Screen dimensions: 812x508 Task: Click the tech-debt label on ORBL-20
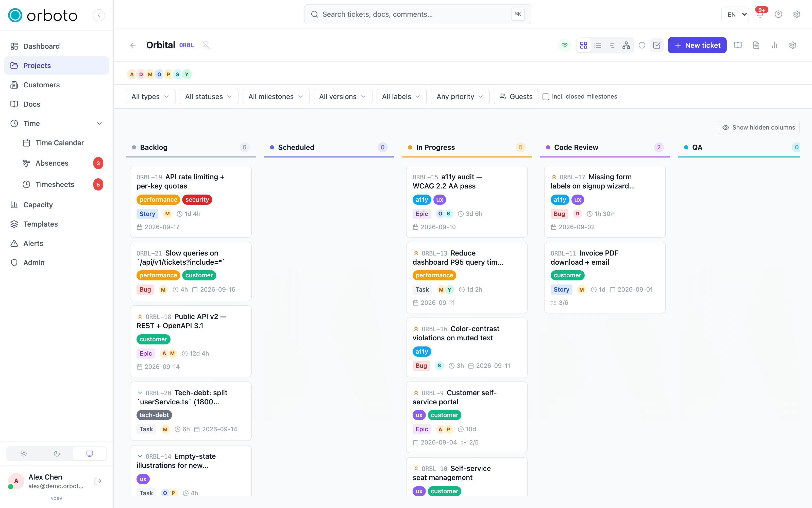tap(154, 415)
